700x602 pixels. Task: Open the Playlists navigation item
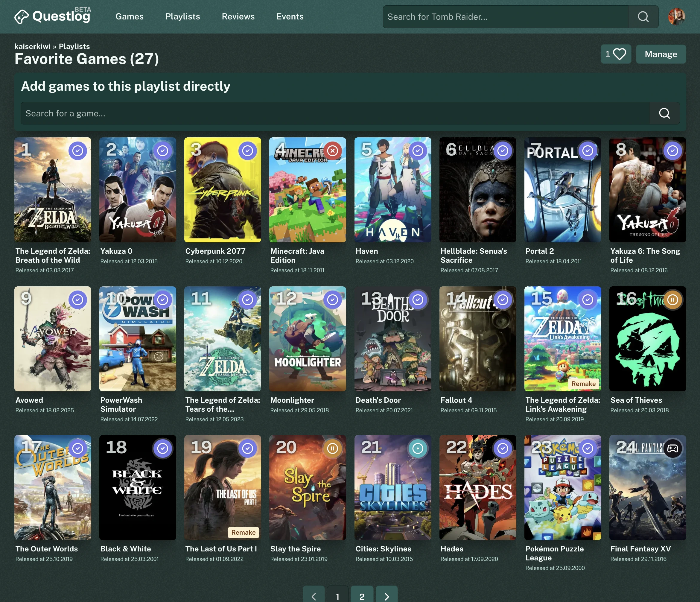pos(182,16)
